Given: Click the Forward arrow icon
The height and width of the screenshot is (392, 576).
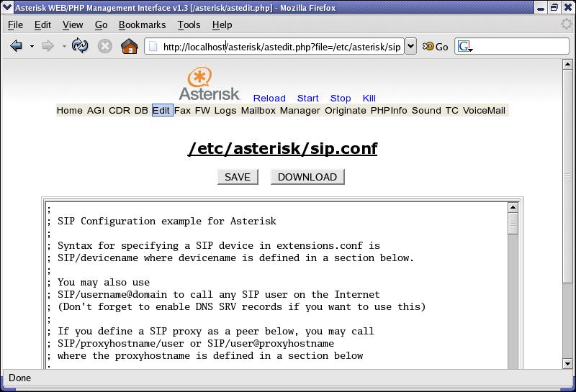Looking at the screenshot, I should coord(48,46).
